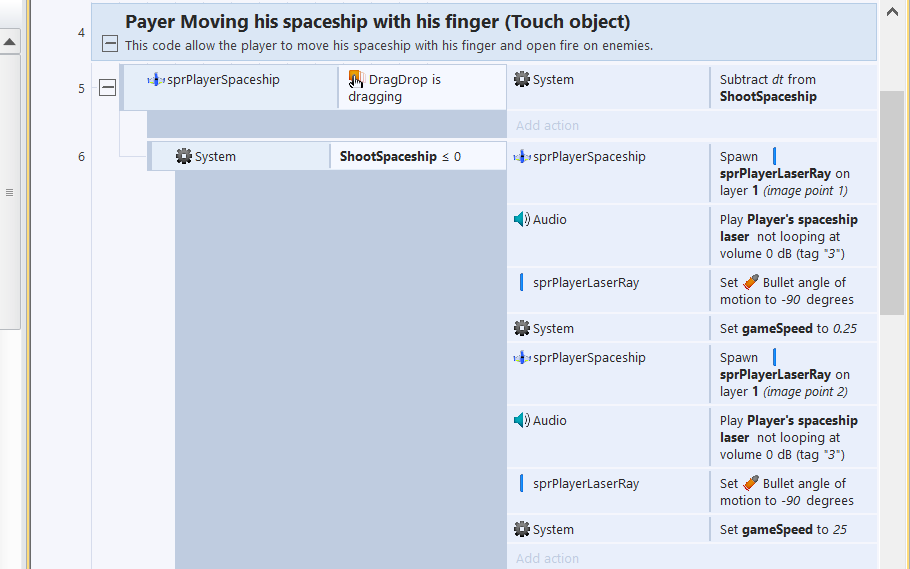Click the vertical scrollbar thumb on the right

892,203
